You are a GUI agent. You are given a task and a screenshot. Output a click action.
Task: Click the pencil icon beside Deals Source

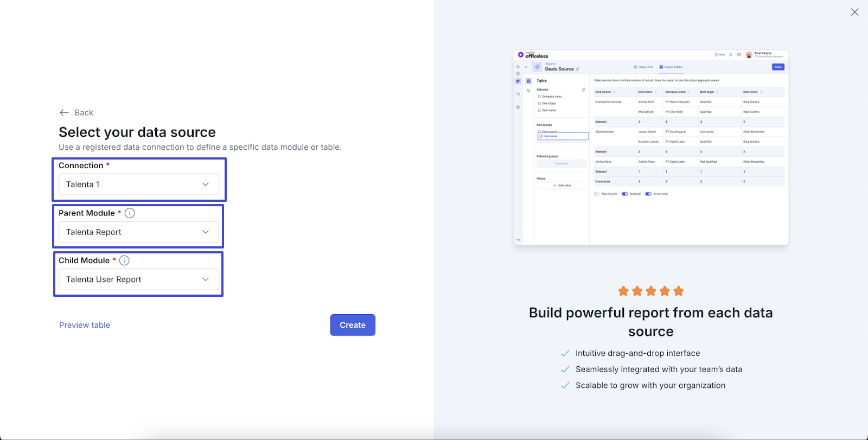tap(578, 69)
